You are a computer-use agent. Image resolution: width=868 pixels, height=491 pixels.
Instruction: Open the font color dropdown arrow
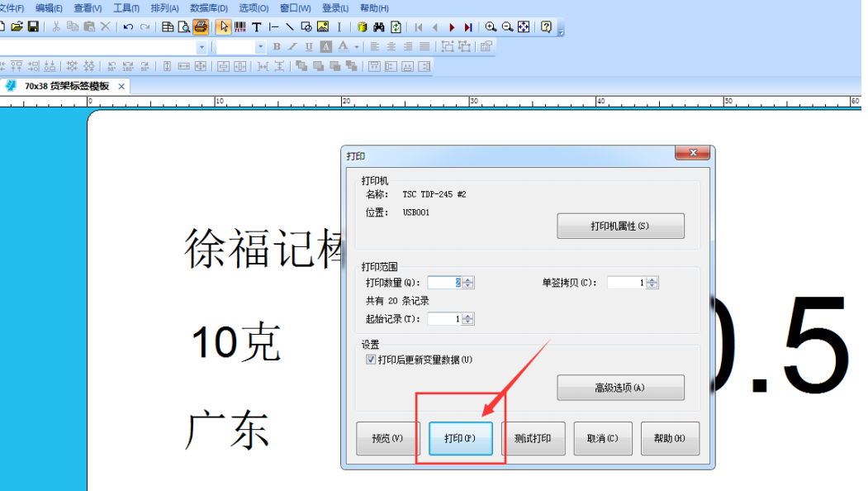click(x=357, y=47)
